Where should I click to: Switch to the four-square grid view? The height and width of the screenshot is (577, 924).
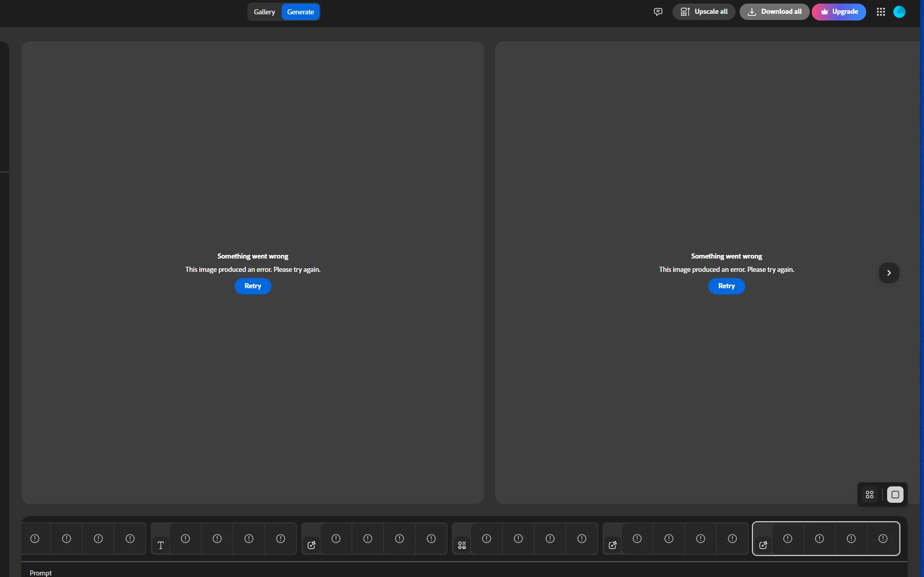(870, 495)
